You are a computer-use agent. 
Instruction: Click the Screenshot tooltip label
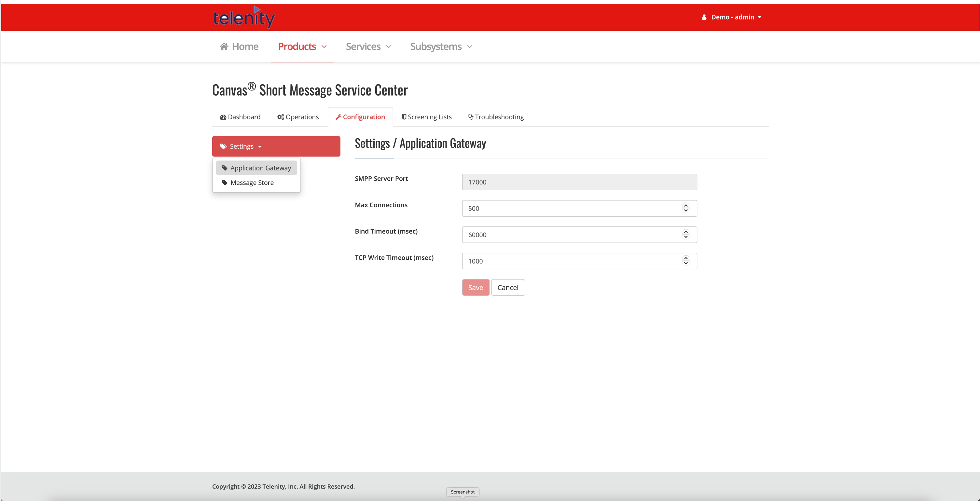(462, 492)
